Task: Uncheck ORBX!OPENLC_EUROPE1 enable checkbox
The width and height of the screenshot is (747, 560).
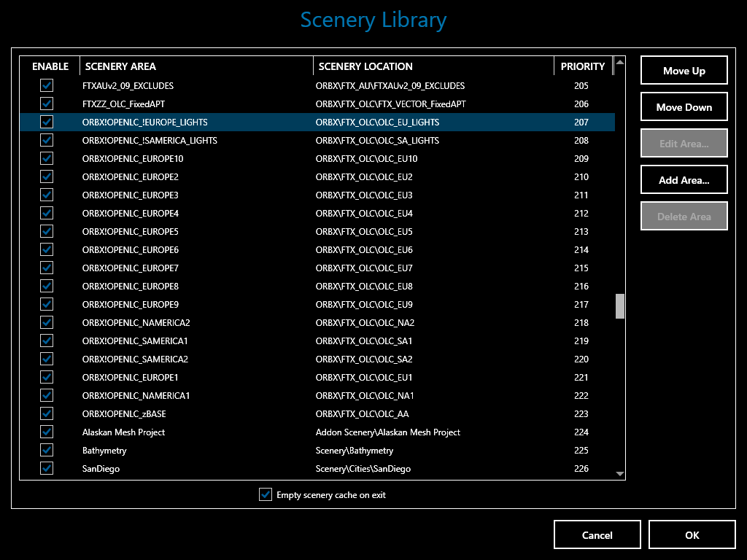Action: (x=47, y=377)
